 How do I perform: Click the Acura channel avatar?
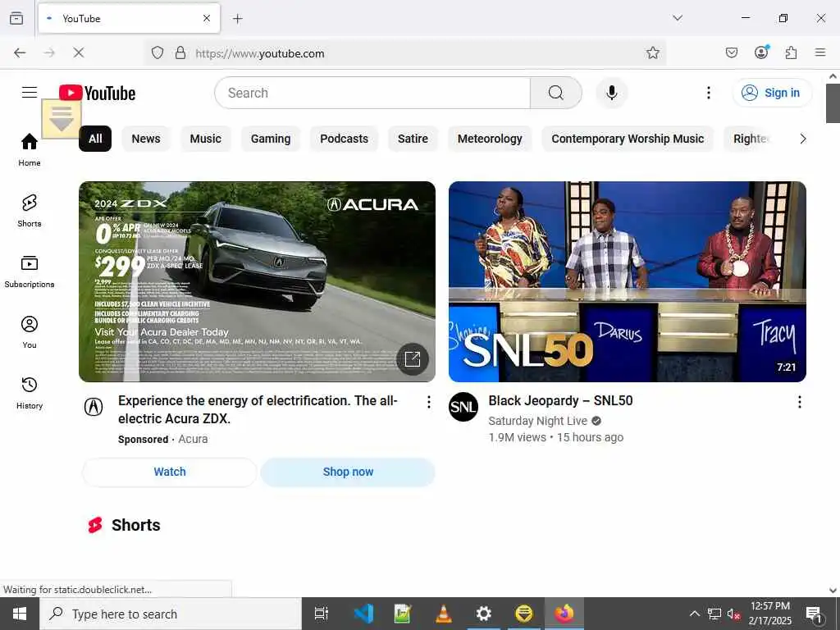94,407
